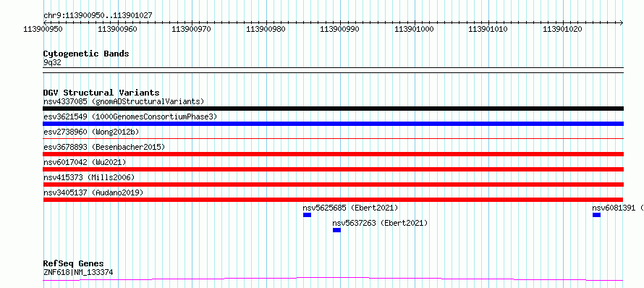The image size is (644, 288).
Task: Click the red nsv3405137 variant bar
Action: click(334, 200)
